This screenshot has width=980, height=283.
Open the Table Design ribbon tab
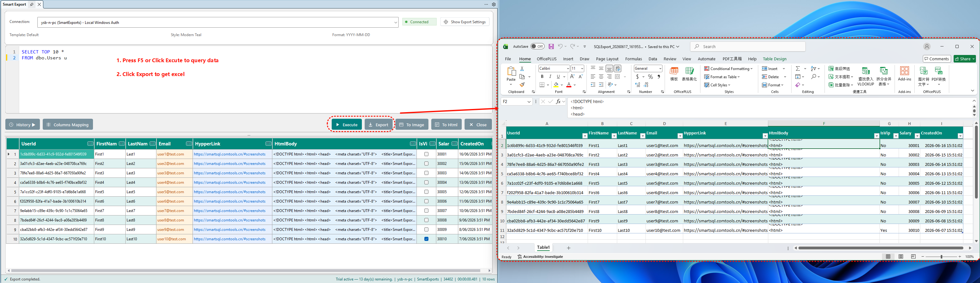coord(775,59)
